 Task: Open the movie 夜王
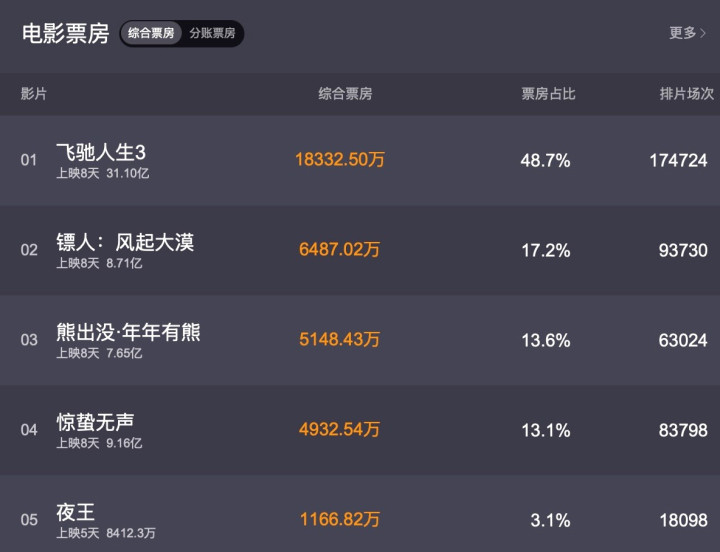tap(75, 513)
